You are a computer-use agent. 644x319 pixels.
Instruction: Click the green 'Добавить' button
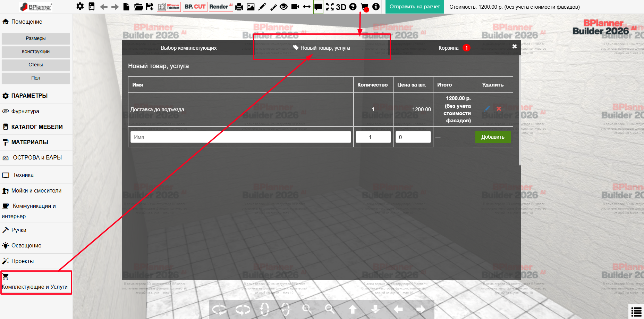(493, 137)
